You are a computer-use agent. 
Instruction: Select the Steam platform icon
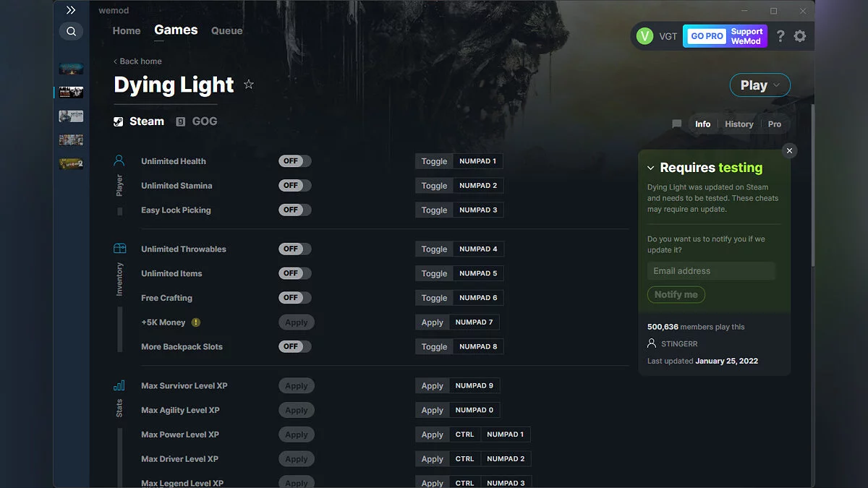click(118, 121)
